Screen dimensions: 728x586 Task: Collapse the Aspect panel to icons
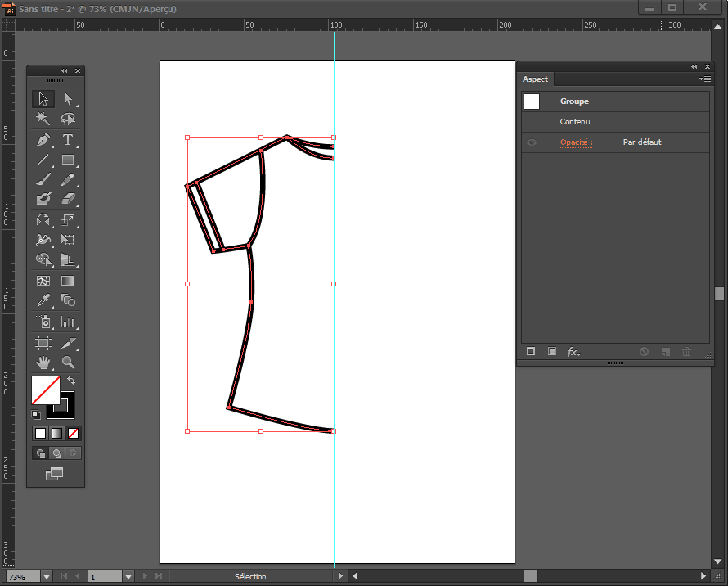(x=694, y=67)
